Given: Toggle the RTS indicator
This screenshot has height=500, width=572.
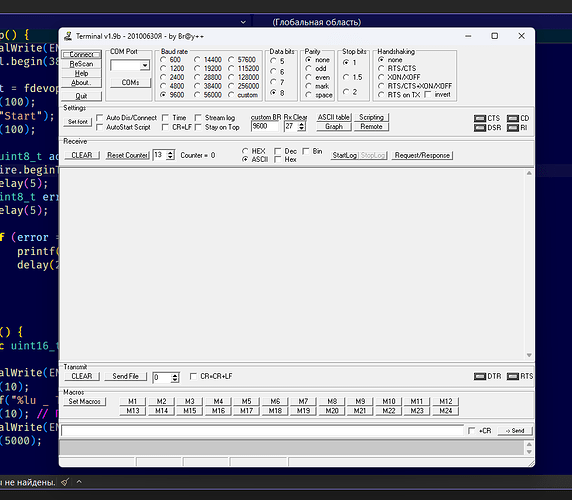Looking at the screenshot, I should (513, 376).
